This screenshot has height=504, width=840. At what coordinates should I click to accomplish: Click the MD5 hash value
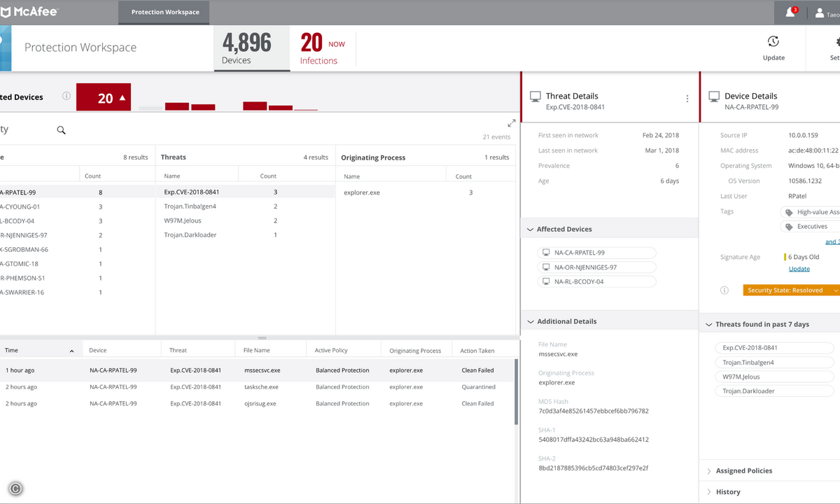click(594, 411)
